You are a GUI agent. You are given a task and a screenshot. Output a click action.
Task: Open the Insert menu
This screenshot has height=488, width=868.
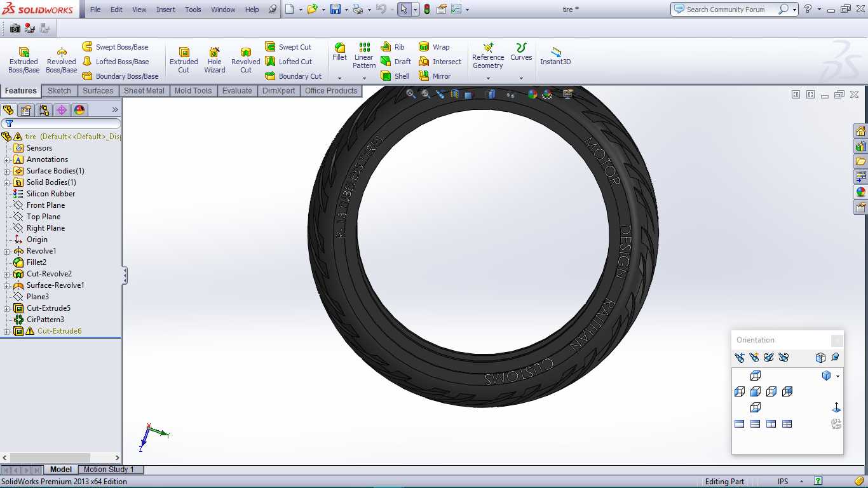pyautogui.click(x=166, y=10)
